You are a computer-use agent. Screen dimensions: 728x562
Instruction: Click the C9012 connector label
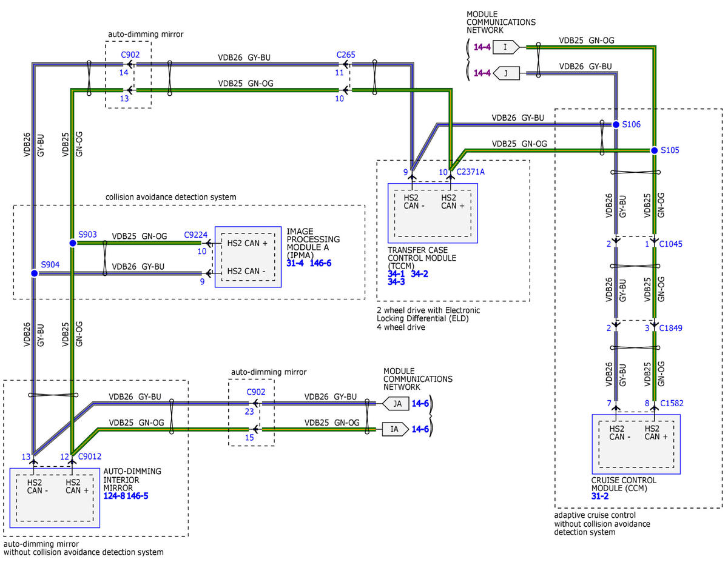[89, 457]
